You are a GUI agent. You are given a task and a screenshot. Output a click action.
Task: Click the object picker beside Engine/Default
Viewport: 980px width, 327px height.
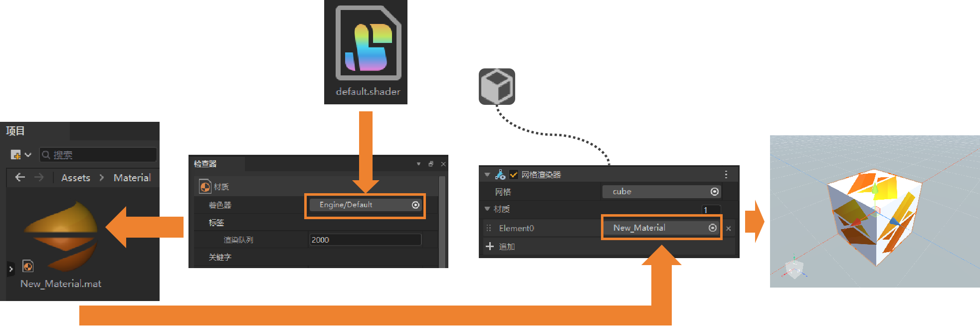[415, 205]
